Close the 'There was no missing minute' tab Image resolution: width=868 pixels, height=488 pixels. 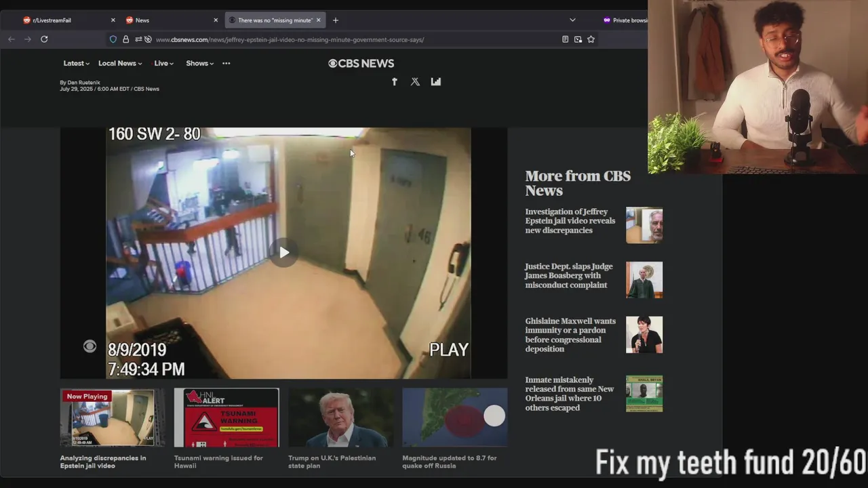click(318, 20)
